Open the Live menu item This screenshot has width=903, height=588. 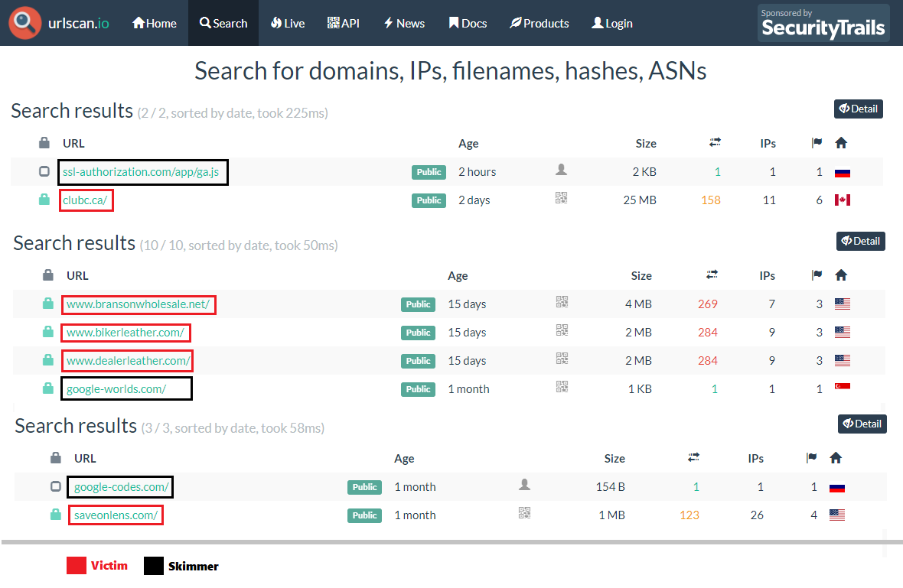click(x=288, y=23)
